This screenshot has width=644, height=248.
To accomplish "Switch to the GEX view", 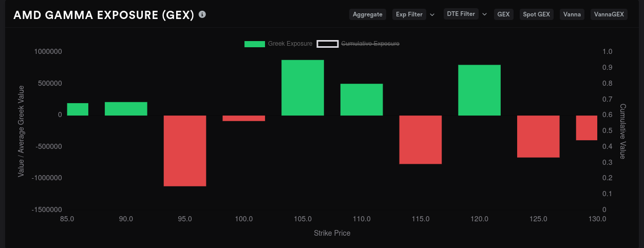I will (504, 14).
